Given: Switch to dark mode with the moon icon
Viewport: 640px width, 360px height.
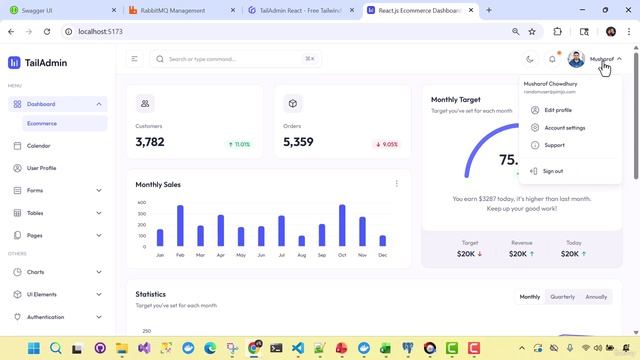Looking at the screenshot, I should click(x=530, y=59).
